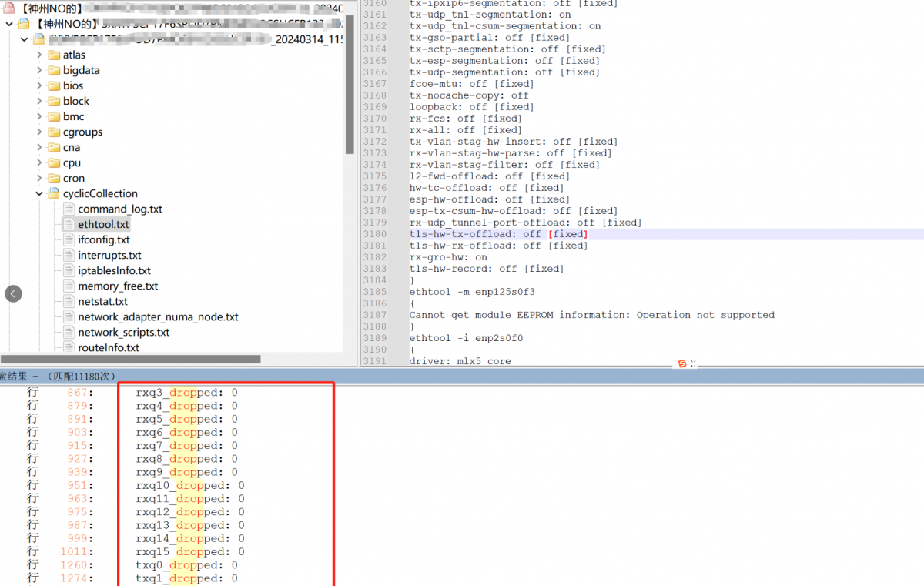
Task: Click the netstat.txt file icon
Action: pyautogui.click(x=69, y=302)
